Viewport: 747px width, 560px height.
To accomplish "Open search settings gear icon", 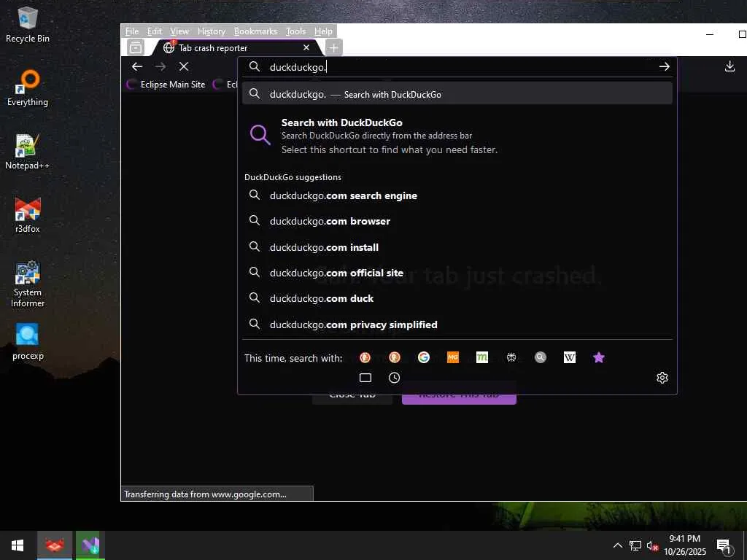I will pyautogui.click(x=662, y=378).
